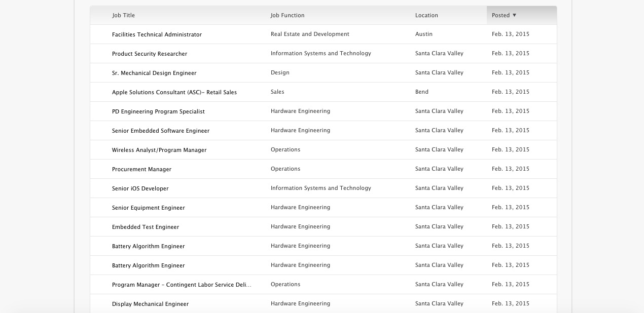Open PD Engineering Program Specialist job
Viewport: 644px width, 313px height.
point(158,111)
